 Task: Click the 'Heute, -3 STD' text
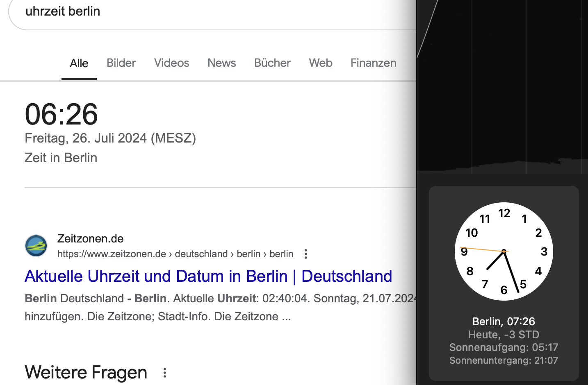click(504, 335)
